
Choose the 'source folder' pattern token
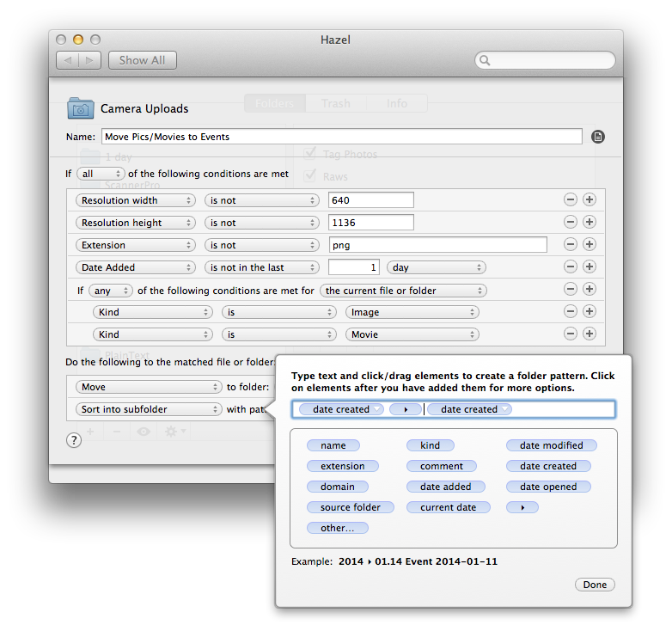pyautogui.click(x=350, y=507)
